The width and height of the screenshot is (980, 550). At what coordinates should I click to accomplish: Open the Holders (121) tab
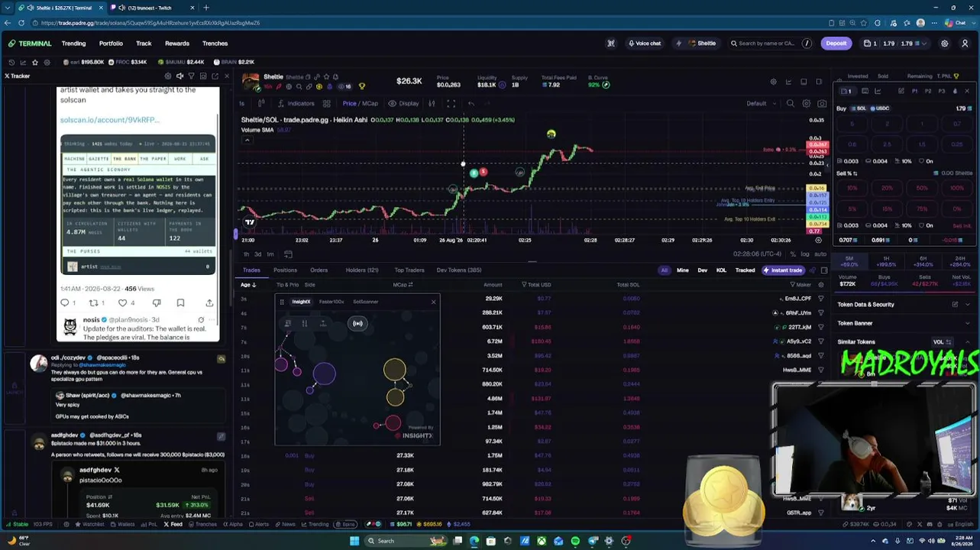(x=362, y=270)
